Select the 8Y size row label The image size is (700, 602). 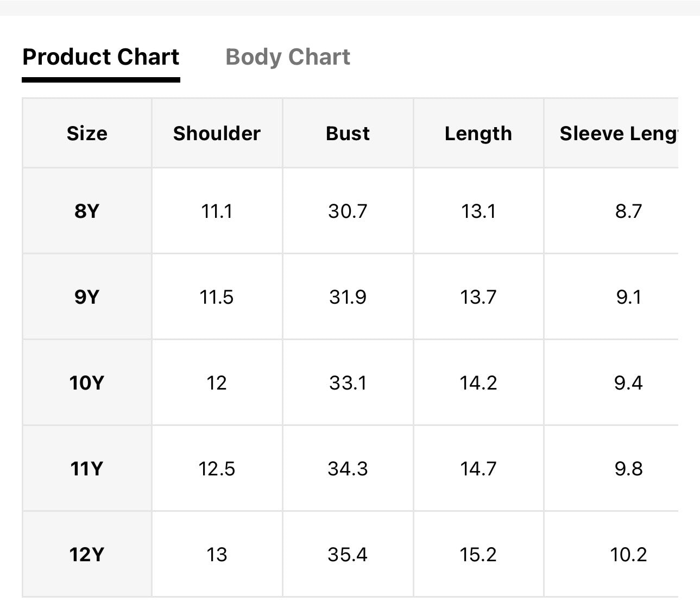[87, 210]
